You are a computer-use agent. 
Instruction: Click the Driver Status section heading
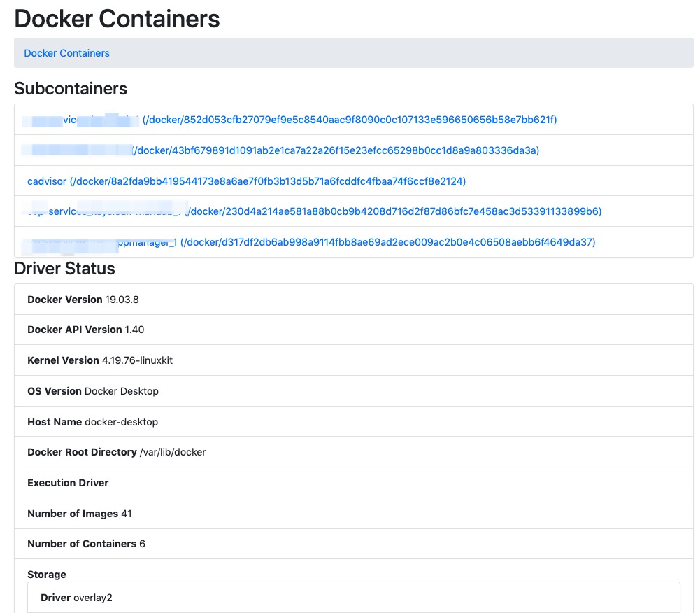[64, 269]
